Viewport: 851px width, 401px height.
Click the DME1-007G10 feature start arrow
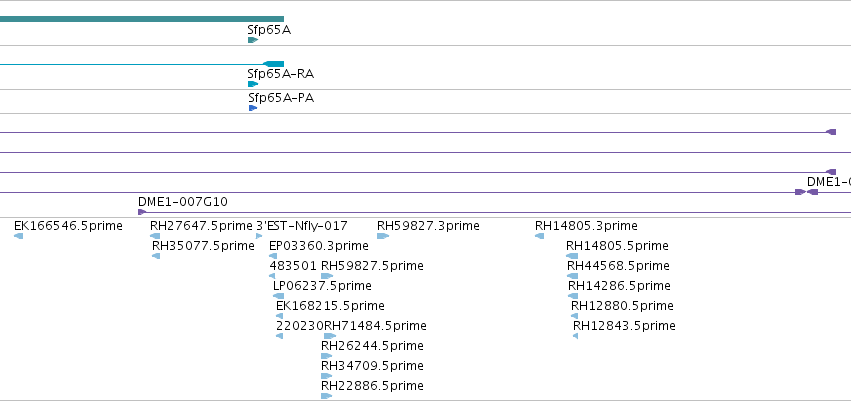pos(142,212)
